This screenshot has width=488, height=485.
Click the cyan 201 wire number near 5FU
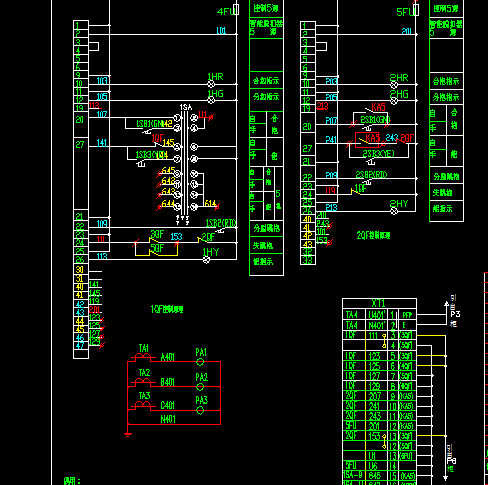coord(407,31)
